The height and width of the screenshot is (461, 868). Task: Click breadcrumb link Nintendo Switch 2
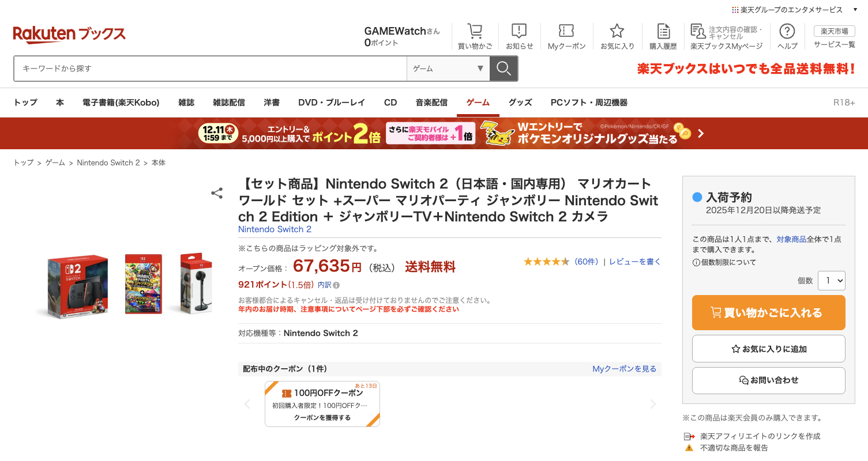(x=108, y=163)
